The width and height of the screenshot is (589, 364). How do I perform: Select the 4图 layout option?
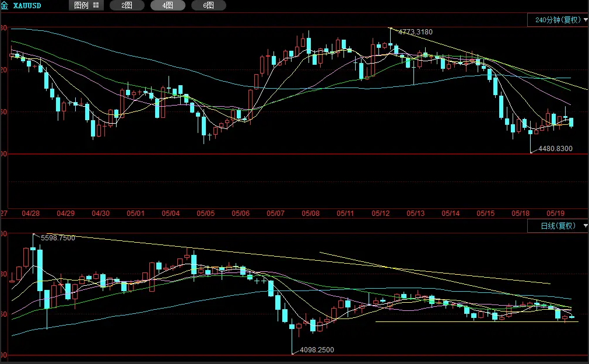(x=168, y=5)
